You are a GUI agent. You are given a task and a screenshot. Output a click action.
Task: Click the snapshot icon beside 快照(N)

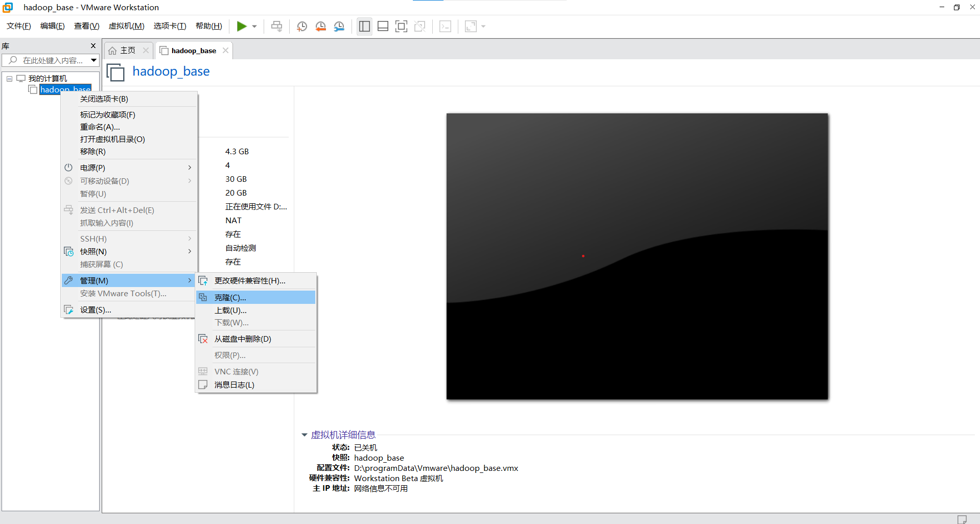pos(68,251)
